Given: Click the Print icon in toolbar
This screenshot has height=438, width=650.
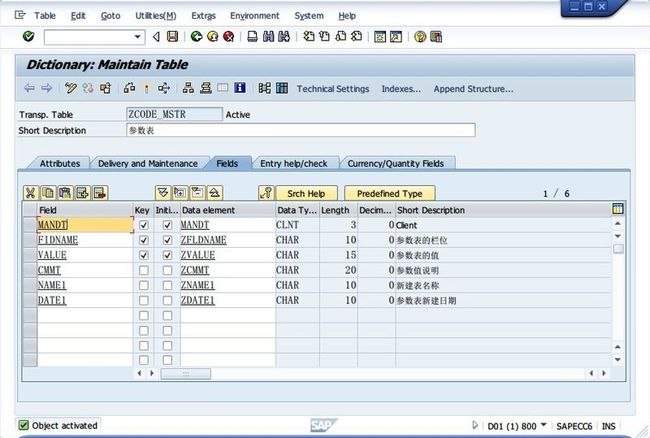Looking at the screenshot, I should pyautogui.click(x=252, y=36).
